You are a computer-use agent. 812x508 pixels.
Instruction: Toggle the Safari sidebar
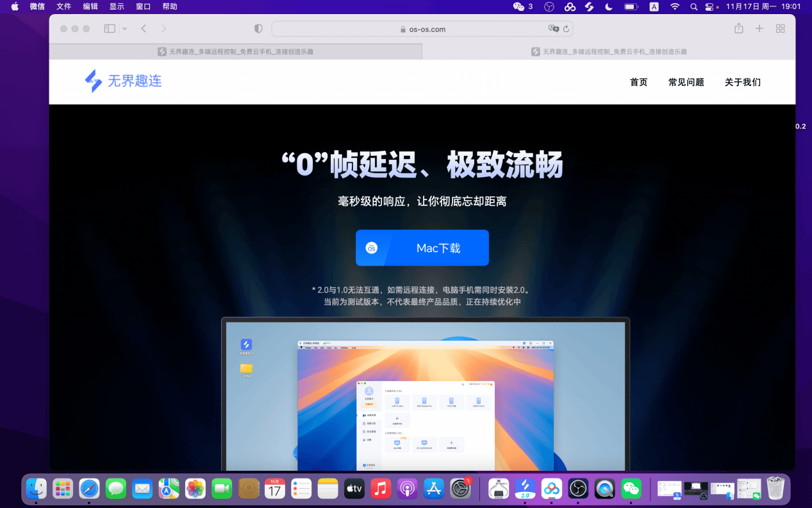click(x=109, y=28)
